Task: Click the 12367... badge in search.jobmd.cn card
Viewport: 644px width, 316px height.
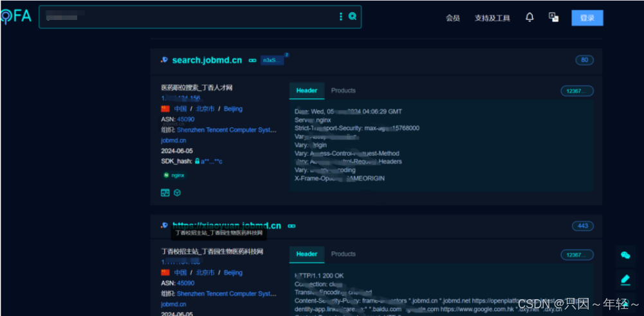Action: tap(577, 91)
